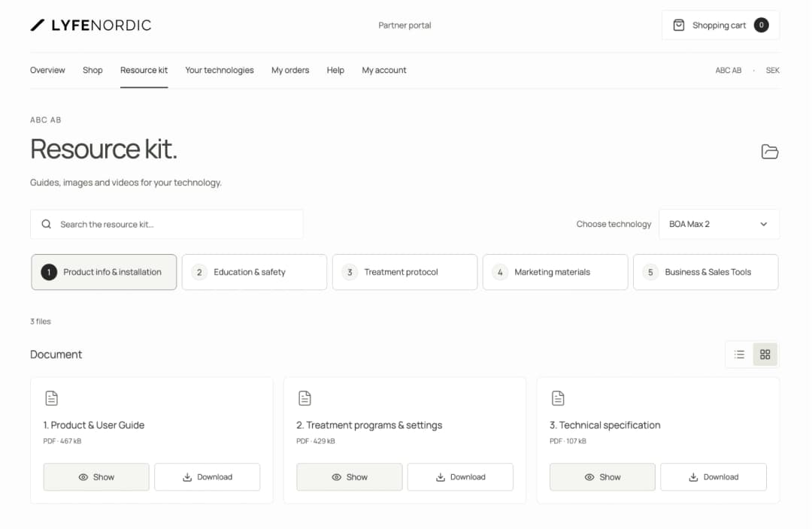Expand the technology dropdown chevron
The height and width of the screenshot is (529, 812).
[x=763, y=224]
